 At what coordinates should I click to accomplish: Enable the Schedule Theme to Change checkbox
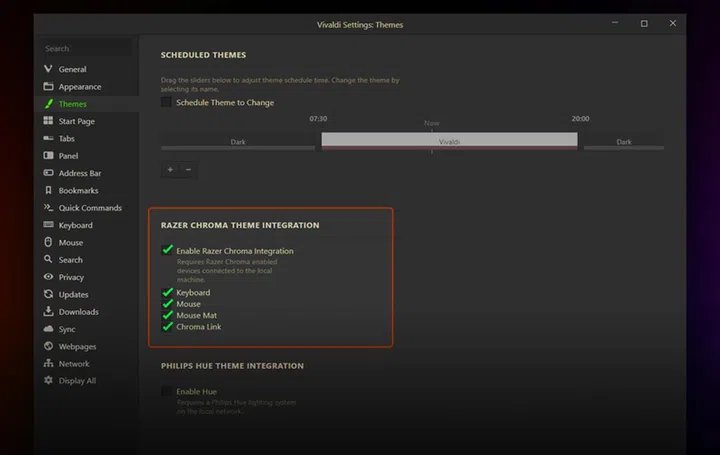[166, 102]
